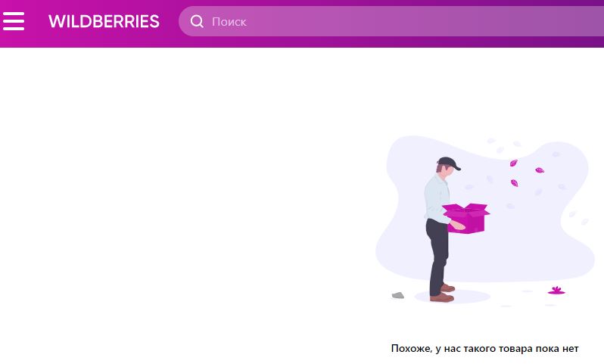Click the topmost pink falling leaf
This screenshot has height=364, width=604.
click(x=513, y=163)
